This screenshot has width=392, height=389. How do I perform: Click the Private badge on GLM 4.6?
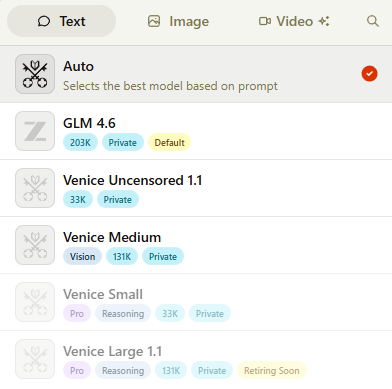[x=123, y=143]
